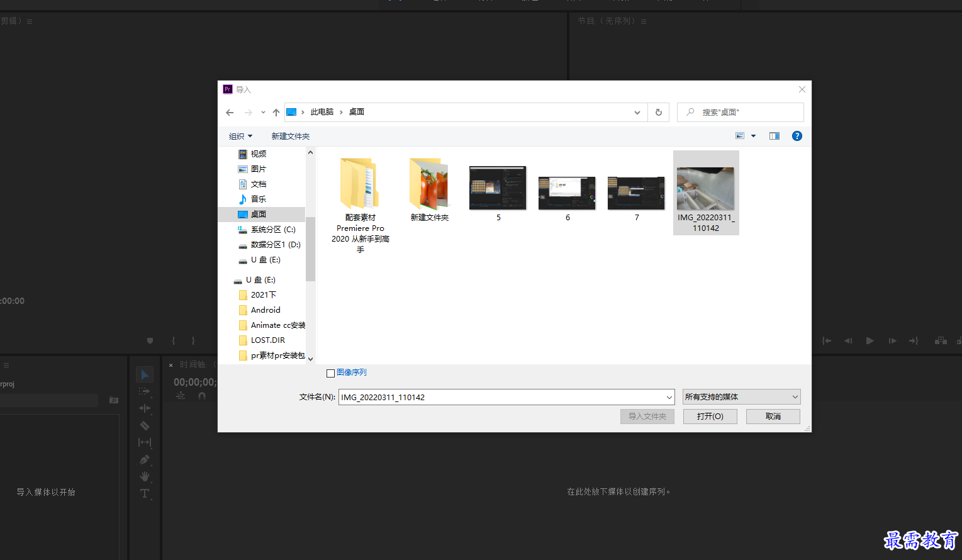The width and height of the screenshot is (962, 560).
Task: Go to Out point in program monitor
Action: 914,340
